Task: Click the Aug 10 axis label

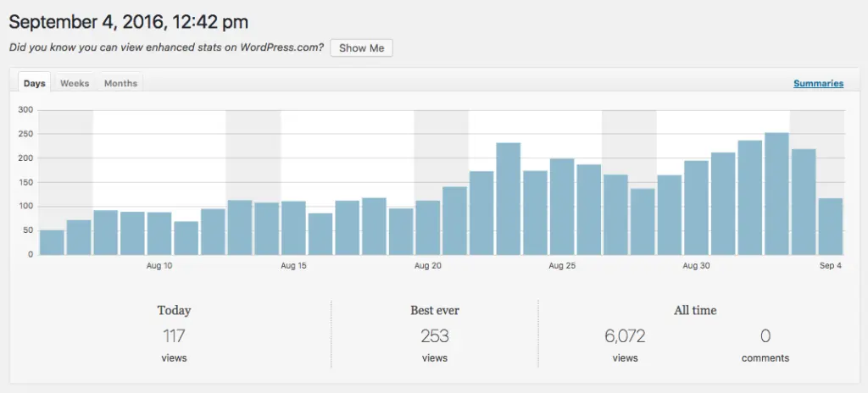Action: (159, 266)
